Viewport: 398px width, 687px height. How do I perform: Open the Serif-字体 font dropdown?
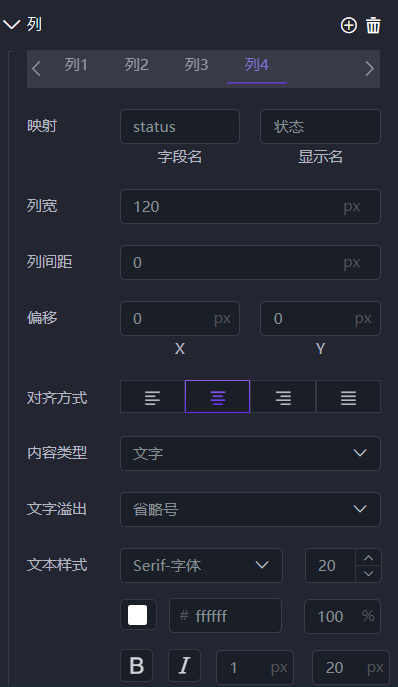click(202, 566)
